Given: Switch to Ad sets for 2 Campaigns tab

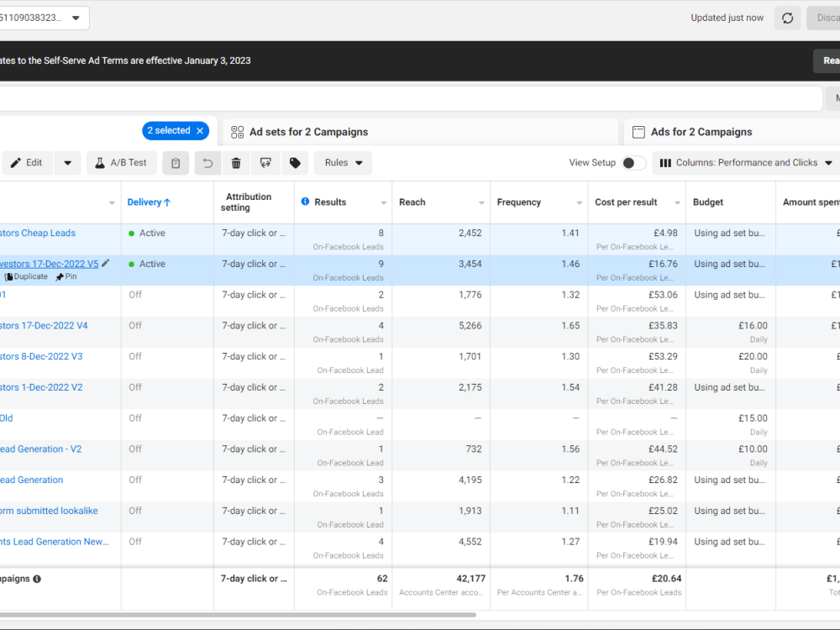Looking at the screenshot, I should coord(421,132).
